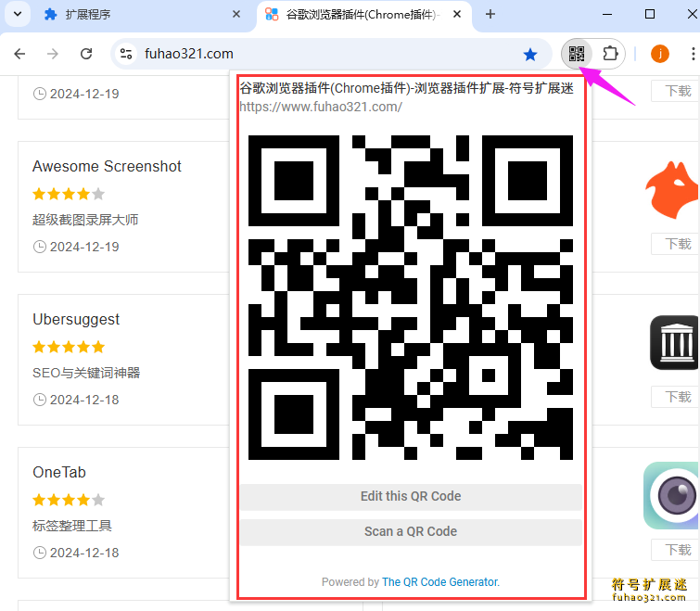Open the Extensions puzzle icon in toolbar

610,54
